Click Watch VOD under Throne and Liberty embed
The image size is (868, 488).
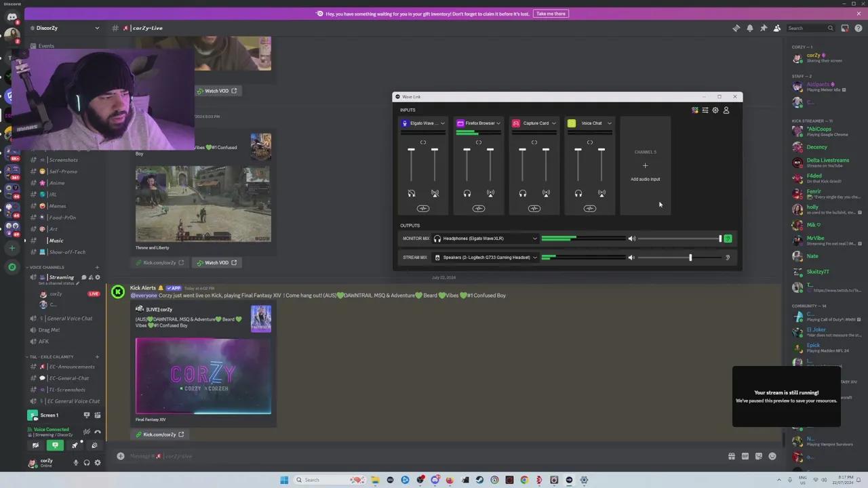tap(216, 262)
